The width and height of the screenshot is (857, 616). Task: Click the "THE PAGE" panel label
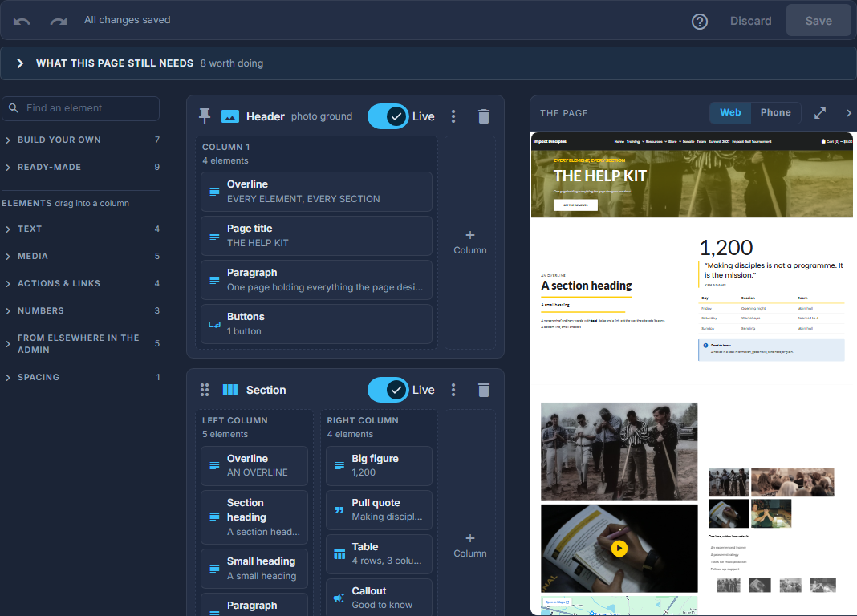pyautogui.click(x=564, y=113)
